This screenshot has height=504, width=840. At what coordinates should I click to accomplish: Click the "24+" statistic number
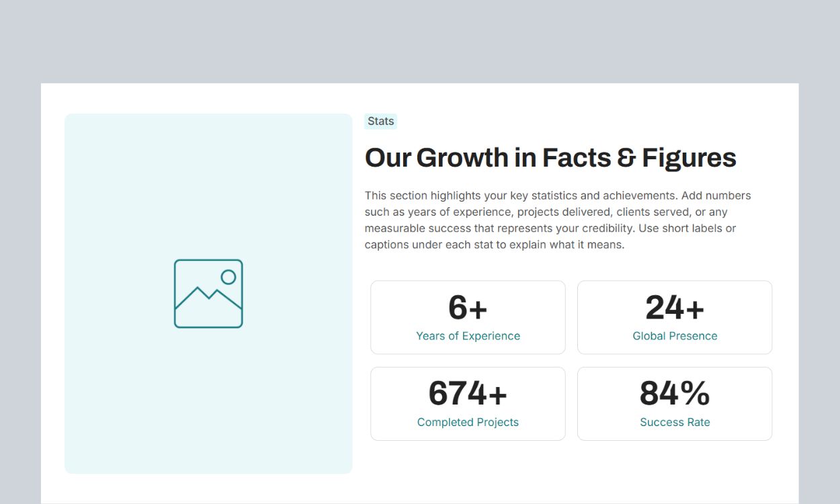675,308
